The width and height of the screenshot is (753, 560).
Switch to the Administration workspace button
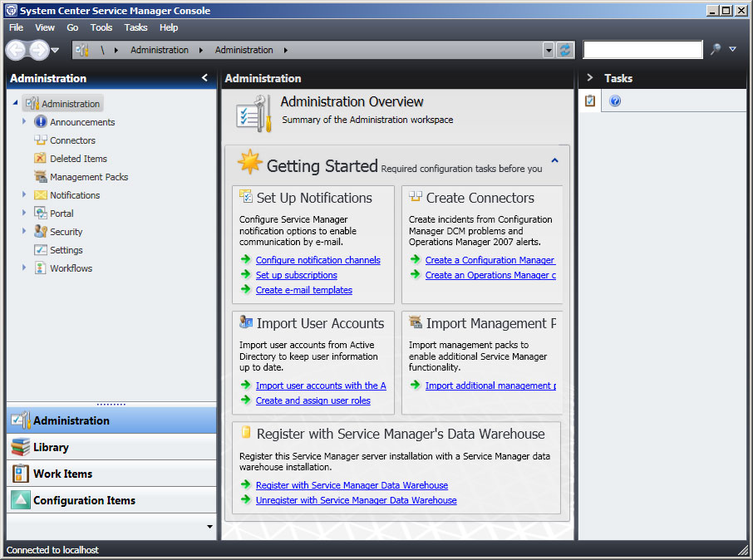click(x=111, y=420)
